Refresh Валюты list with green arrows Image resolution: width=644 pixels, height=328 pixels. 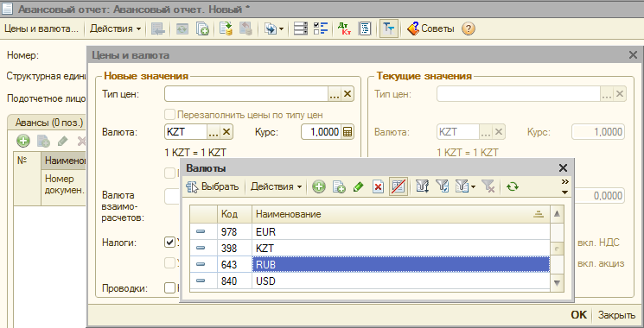click(x=512, y=187)
